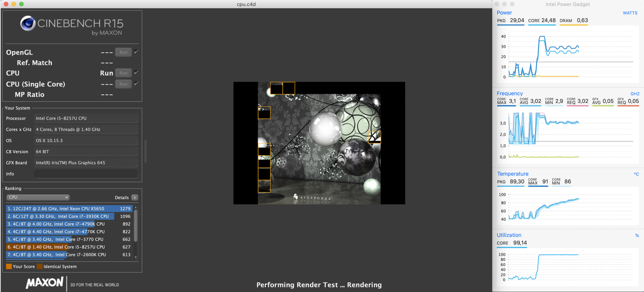
Task: Expand ranking Details arrow button
Action: (x=135, y=198)
